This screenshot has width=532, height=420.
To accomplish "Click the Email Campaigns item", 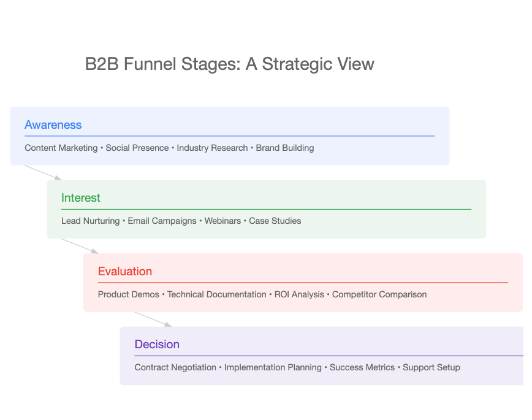I will (162, 221).
